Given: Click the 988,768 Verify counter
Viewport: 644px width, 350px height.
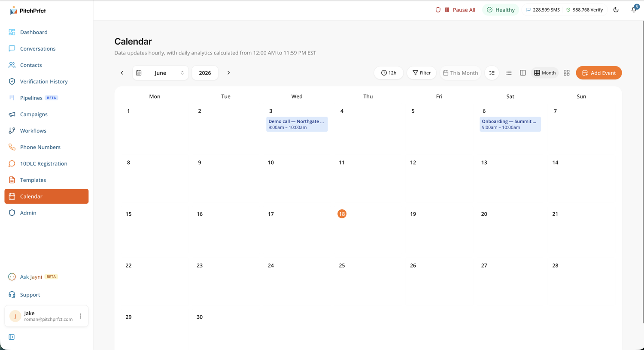Looking at the screenshot, I should (584, 10).
